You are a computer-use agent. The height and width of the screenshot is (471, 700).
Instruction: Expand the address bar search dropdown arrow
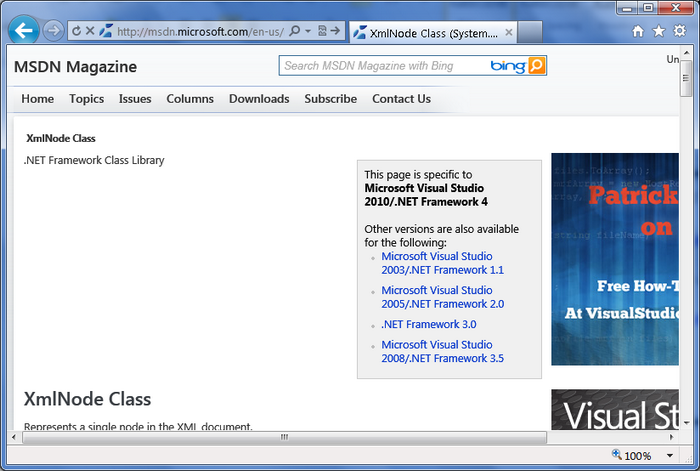click(x=308, y=31)
